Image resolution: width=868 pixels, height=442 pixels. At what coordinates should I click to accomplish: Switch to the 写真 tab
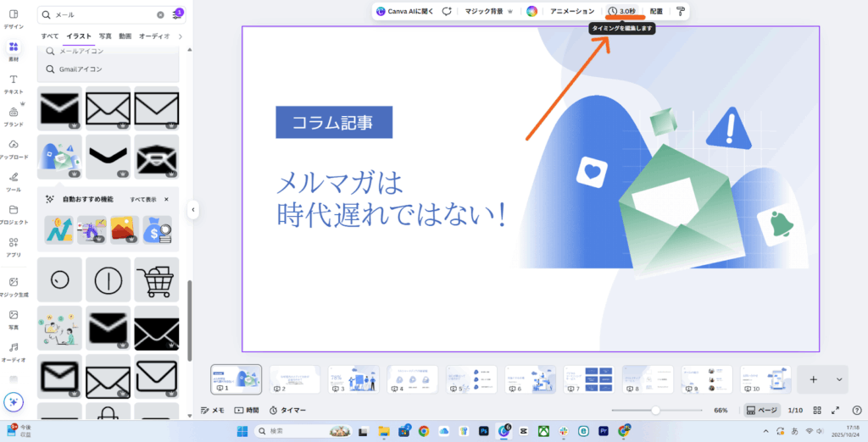pos(105,36)
